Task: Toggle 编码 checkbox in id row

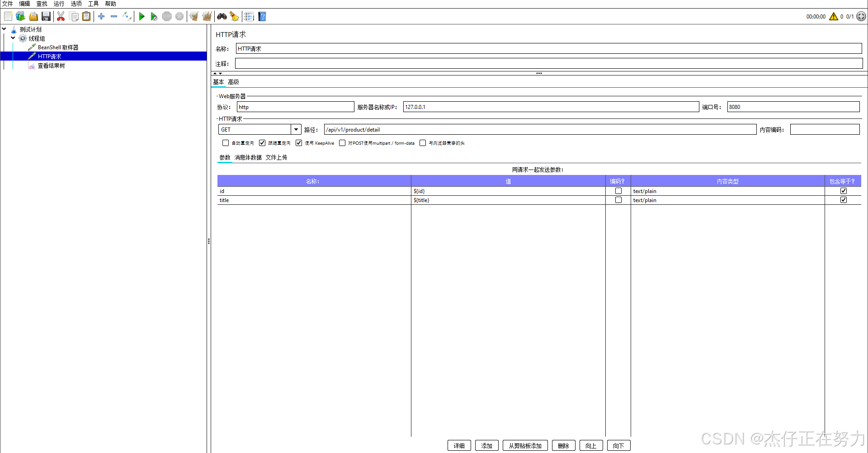Action: click(x=618, y=191)
